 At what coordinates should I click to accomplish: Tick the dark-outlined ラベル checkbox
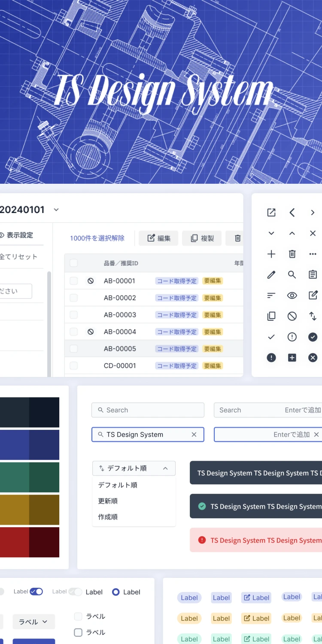pos(78,632)
